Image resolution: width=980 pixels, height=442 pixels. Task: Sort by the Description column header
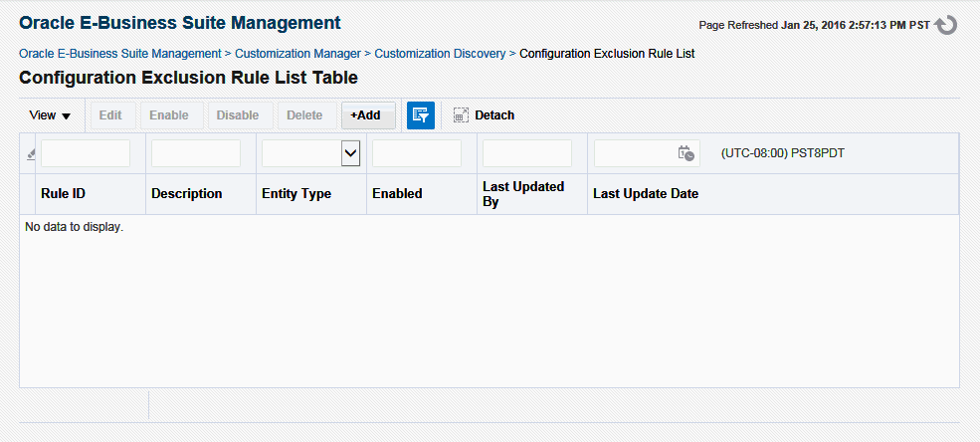[x=201, y=194]
